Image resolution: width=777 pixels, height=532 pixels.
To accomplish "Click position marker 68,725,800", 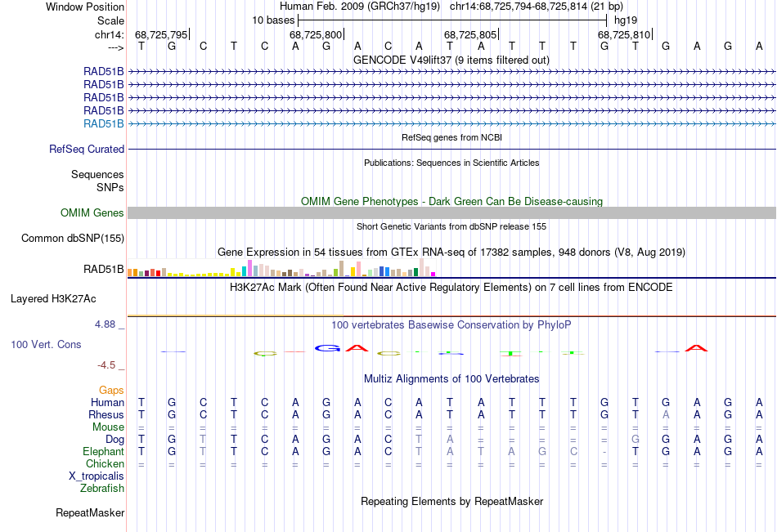I will (316, 34).
